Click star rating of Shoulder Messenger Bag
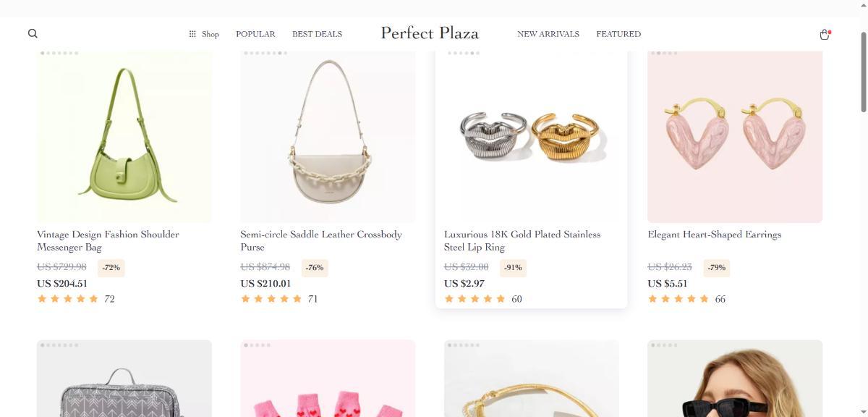Screen dimensions: 868x417 tap(68, 299)
